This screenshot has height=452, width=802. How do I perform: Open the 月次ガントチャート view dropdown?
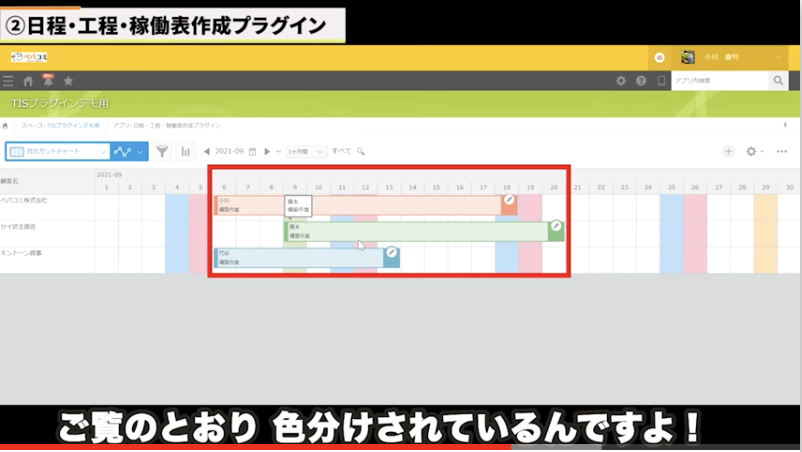tap(58, 151)
